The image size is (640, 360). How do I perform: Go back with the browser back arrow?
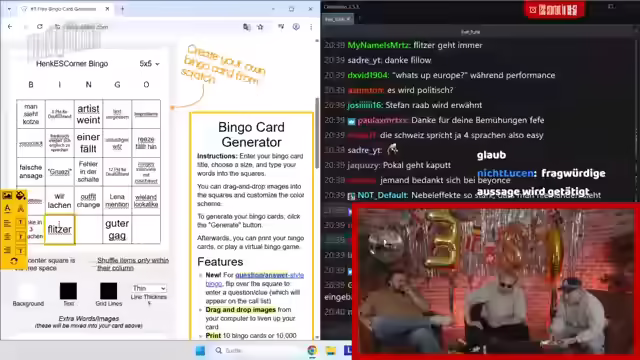click(x=10, y=27)
